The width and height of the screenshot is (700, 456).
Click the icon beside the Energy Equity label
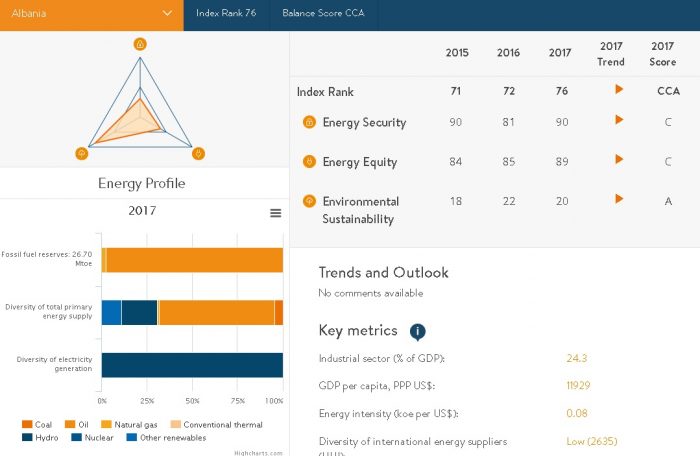coord(310,162)
